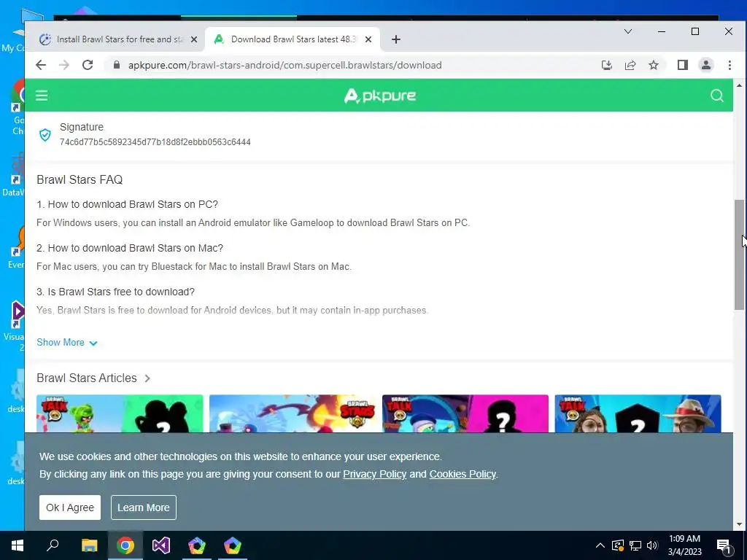Go back to the previous page

tap(41, 65)
